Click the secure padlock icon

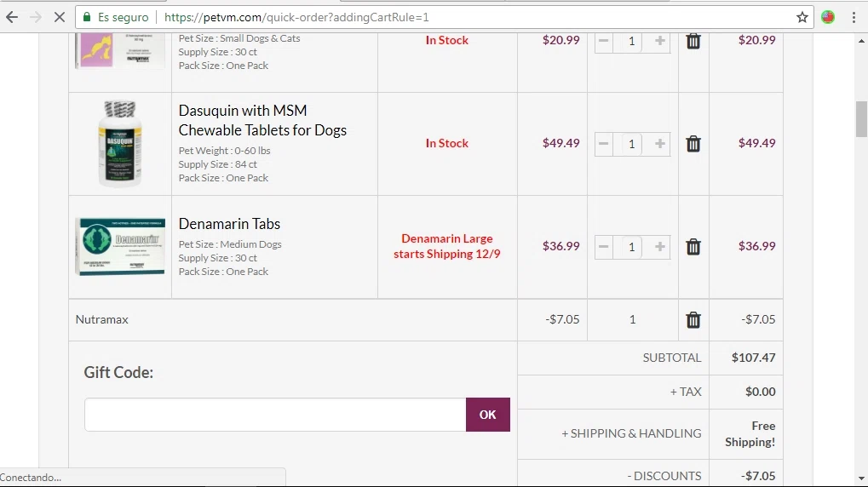point(87,17)
